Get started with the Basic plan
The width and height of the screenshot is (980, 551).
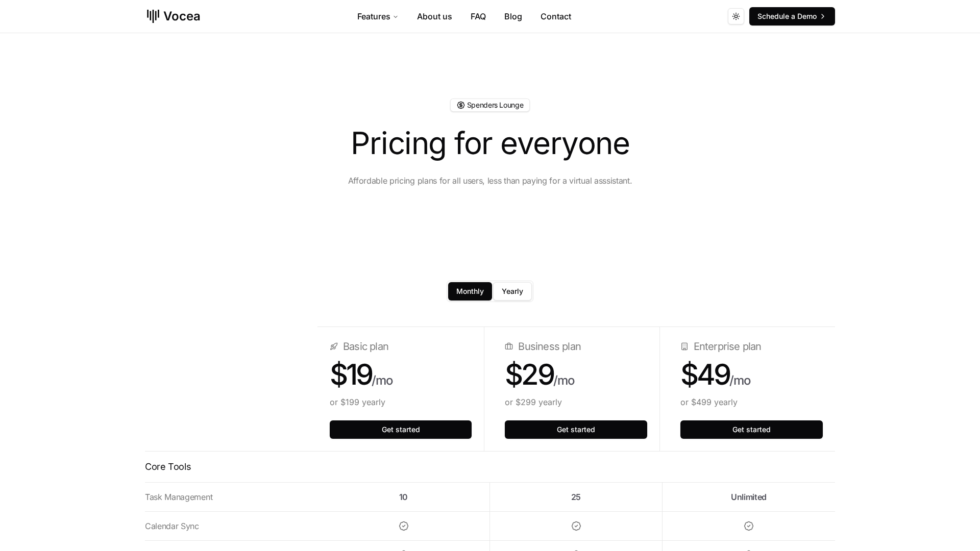click(401, 430)
